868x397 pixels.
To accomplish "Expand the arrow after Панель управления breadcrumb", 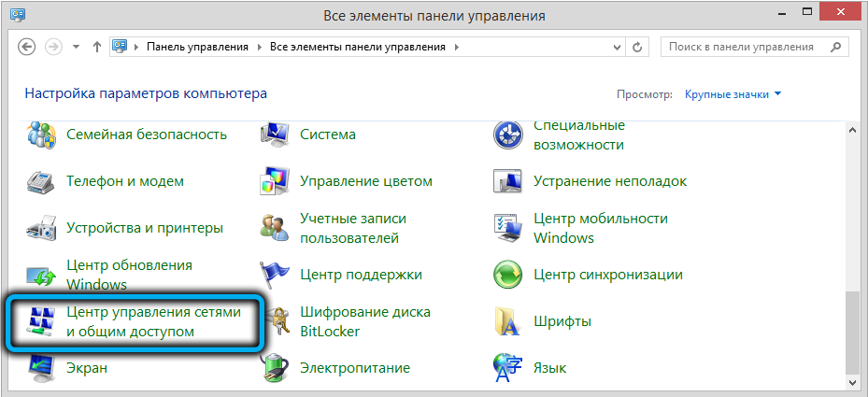I will click(260, 47).
